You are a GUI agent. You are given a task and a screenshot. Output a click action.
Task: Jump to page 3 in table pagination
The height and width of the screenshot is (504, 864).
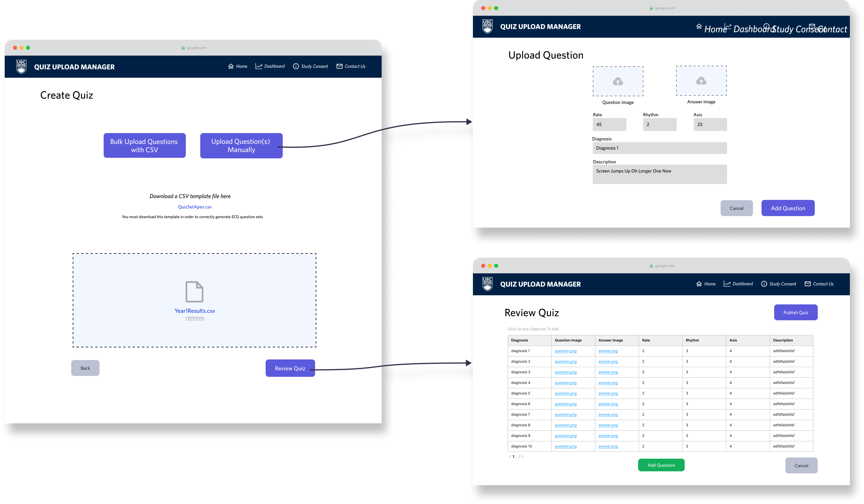click(x=519, y=456)
